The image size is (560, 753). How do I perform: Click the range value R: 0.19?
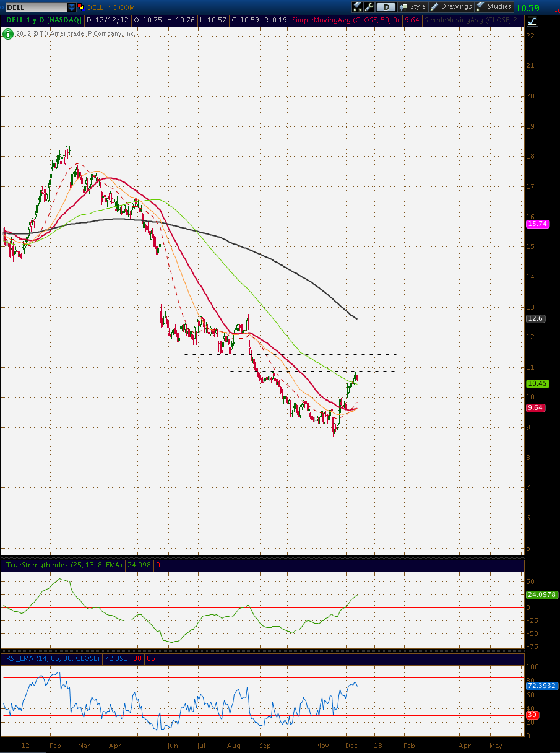275,20
